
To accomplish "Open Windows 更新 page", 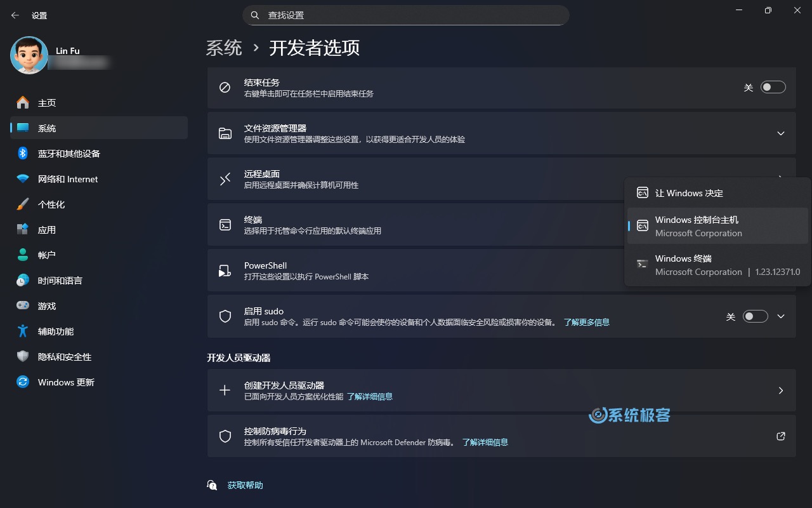I will click(x=99, y=382).
